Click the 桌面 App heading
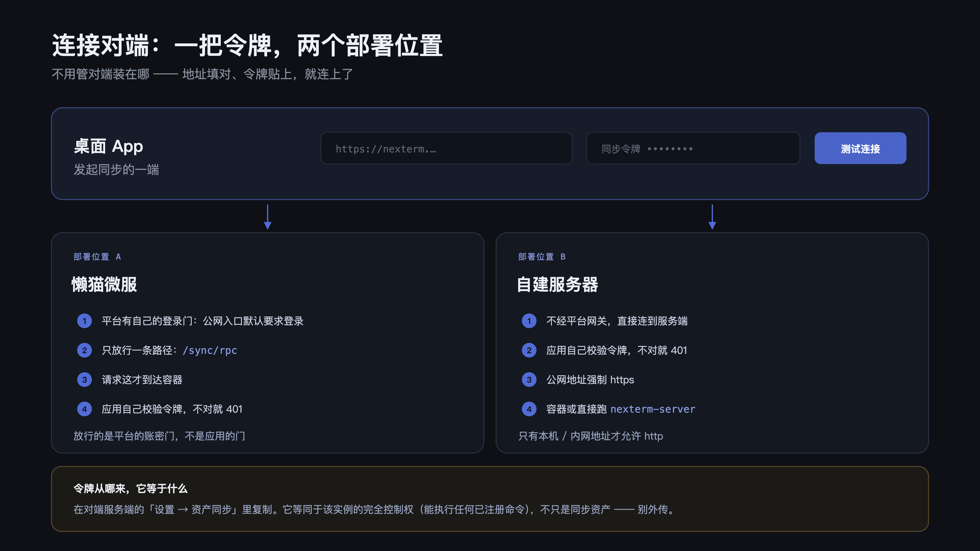 pyautogui.click(x=108, y=146)
